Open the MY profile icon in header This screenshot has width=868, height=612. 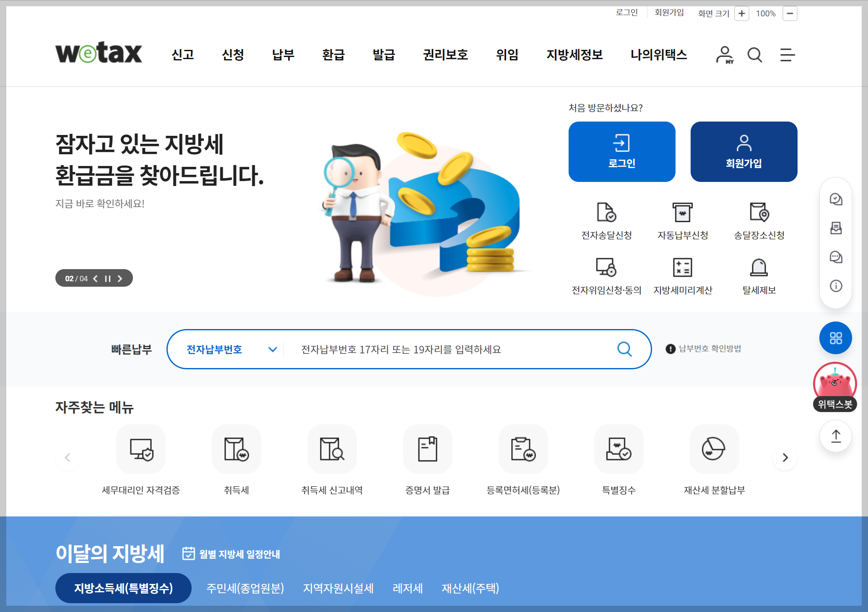724,55
